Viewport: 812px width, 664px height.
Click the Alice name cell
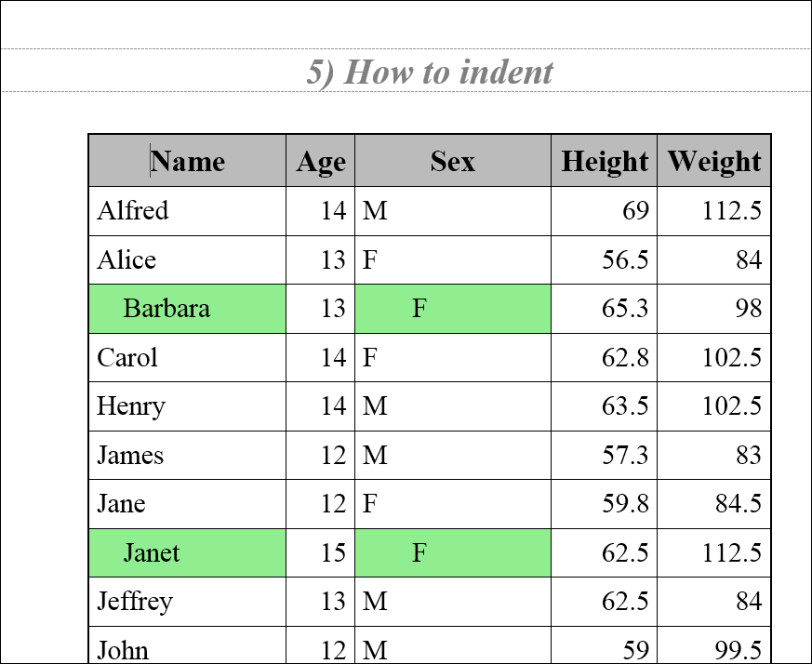[126, 259]
